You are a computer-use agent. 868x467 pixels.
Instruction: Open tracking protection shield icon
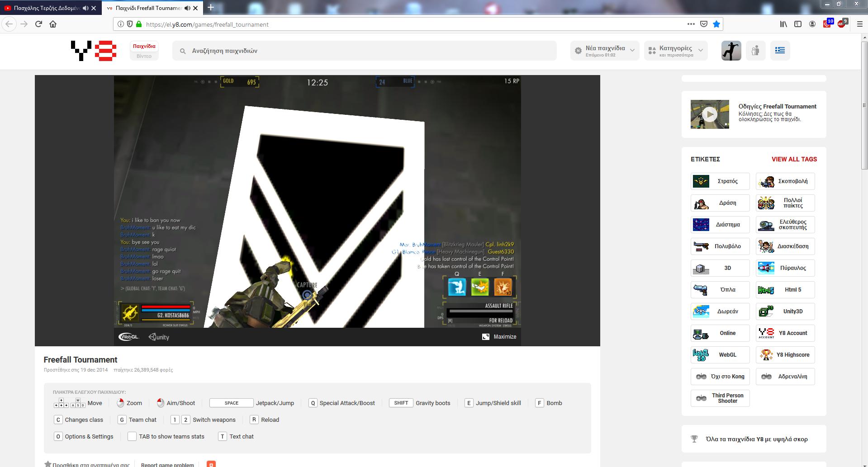point(130,24)
